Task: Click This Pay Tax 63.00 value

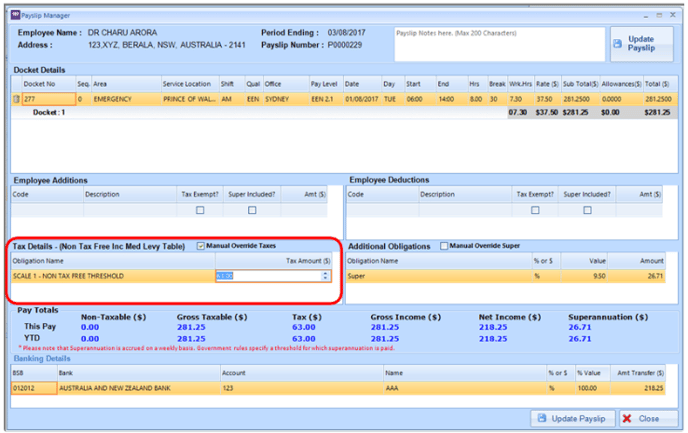Action: point(304,327)
